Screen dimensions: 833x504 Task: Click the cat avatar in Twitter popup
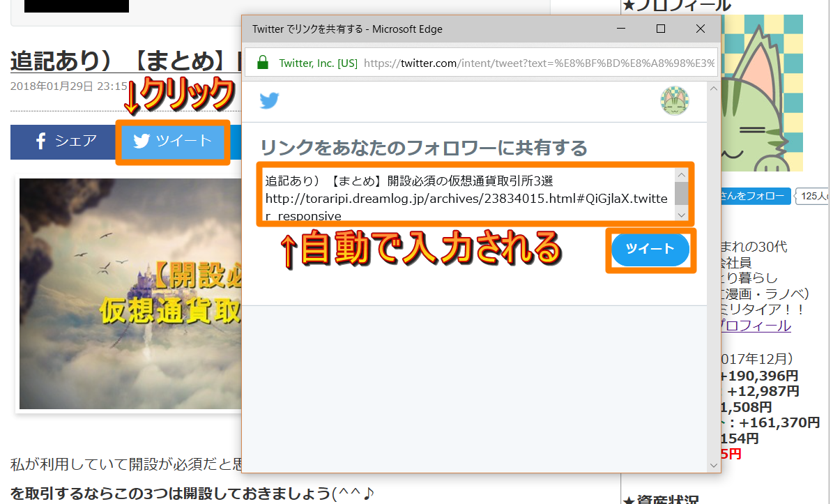click(675, 101)
